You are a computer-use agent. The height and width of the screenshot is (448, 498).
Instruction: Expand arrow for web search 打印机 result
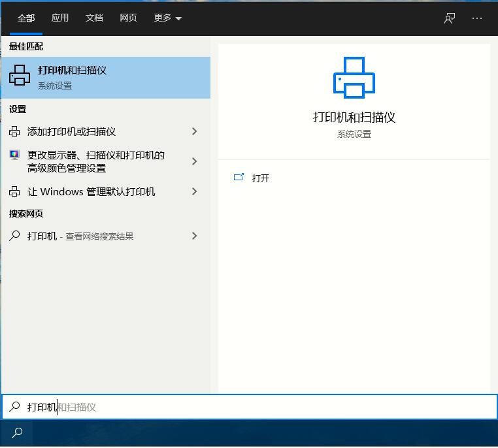click(194, 236)
